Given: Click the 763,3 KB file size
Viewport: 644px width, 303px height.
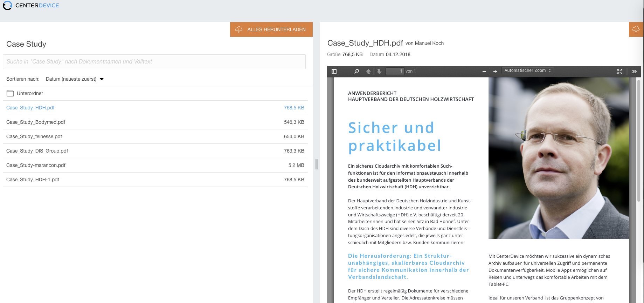Looking at the screenshot, I should point(294,151).
